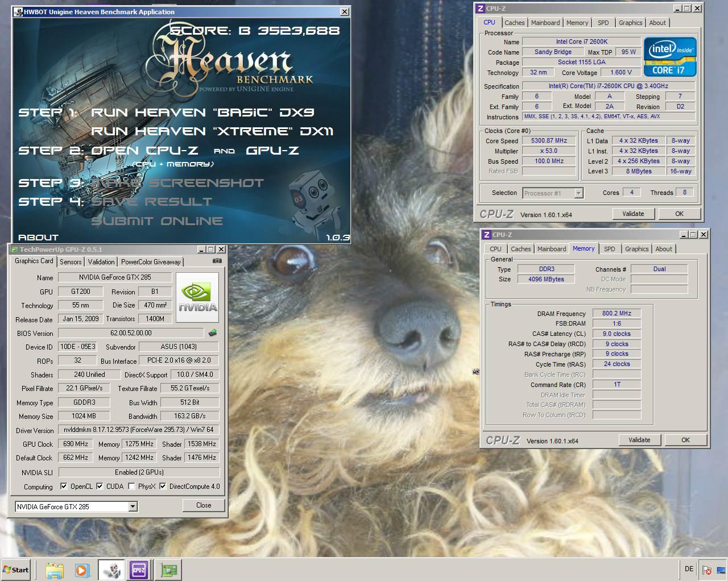Click Run Heaven "Xtreme" DX11
728x582 pixels.
pos(212,131)
